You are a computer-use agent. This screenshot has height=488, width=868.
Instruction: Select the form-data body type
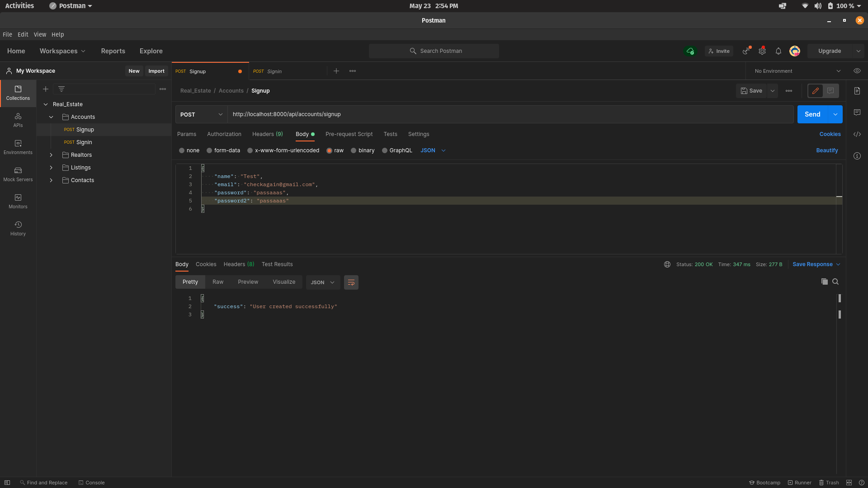(209, 150)
